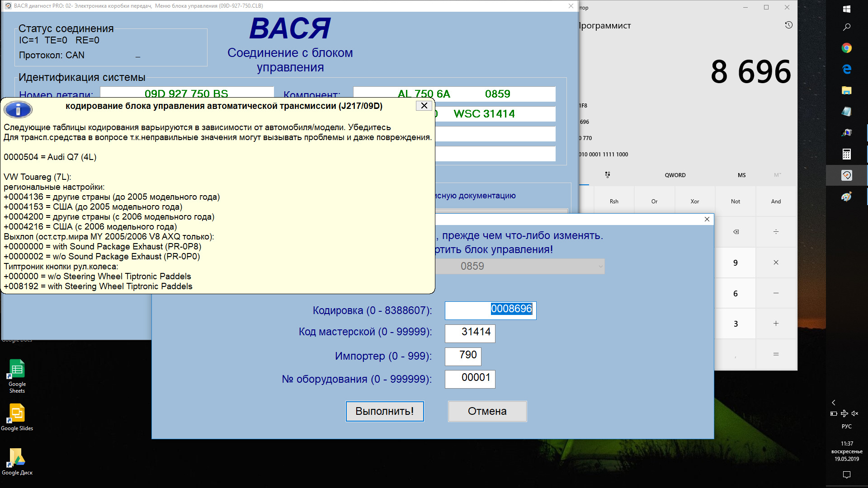The image size is (868, 488).
Task: Click calculator digit 9 key
Action: pos(736,263)
